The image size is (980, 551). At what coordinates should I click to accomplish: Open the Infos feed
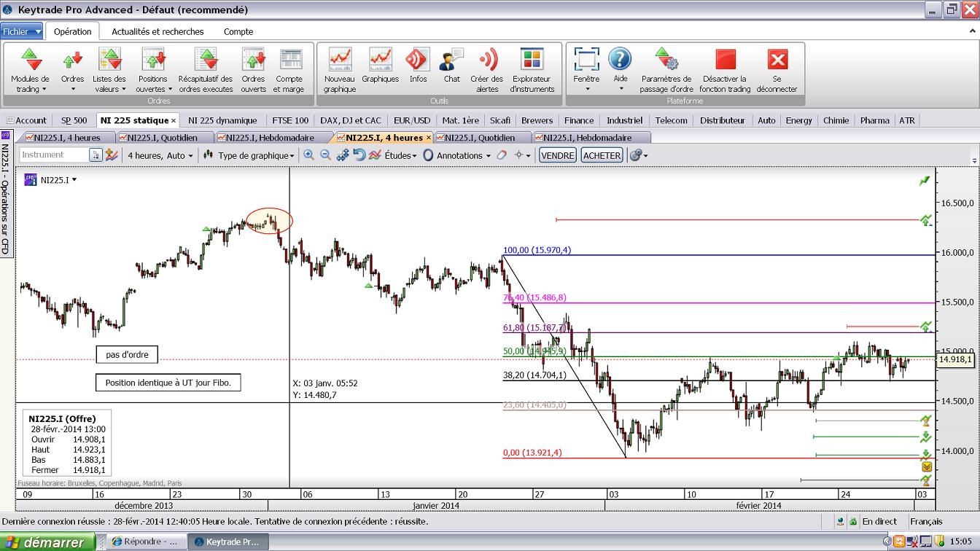click(418, 66)
